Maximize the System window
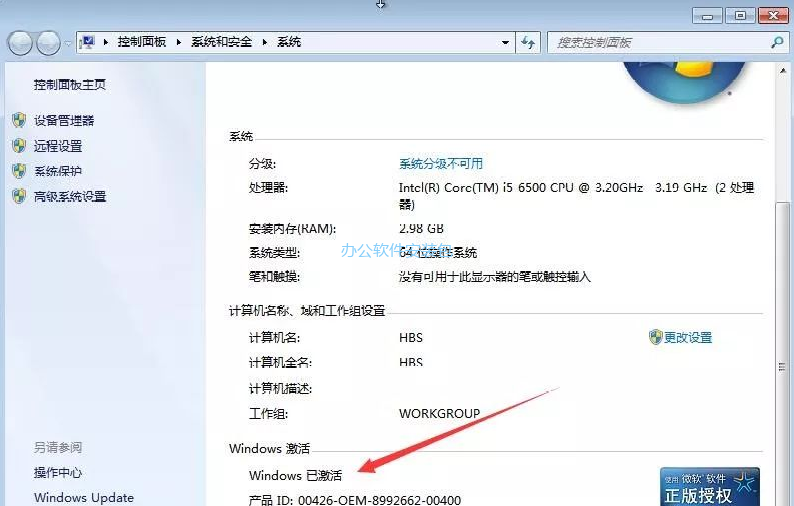This screenshot has width=794, height=506. [740, 16]
